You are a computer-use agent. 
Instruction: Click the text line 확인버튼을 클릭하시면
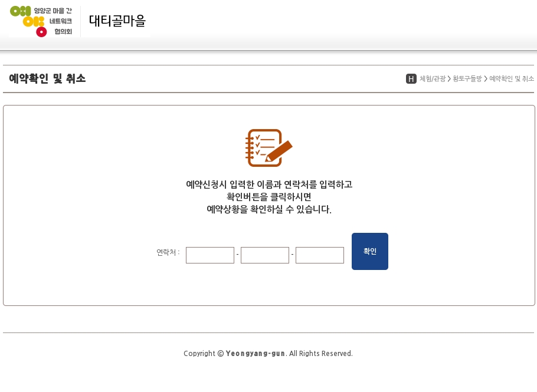tap(269, 197)
